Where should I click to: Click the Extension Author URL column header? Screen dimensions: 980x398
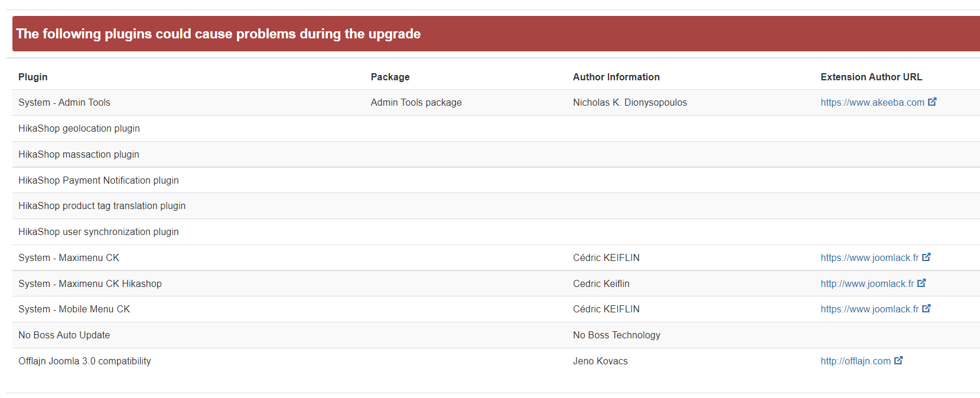point(871,77)
